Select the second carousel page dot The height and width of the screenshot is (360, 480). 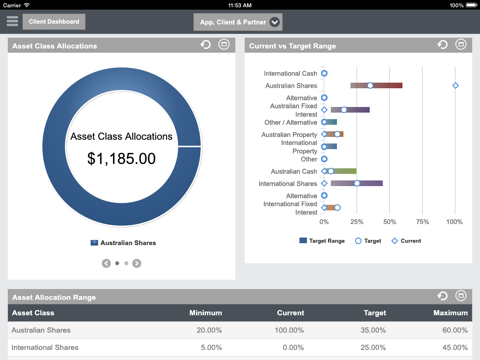126,263
